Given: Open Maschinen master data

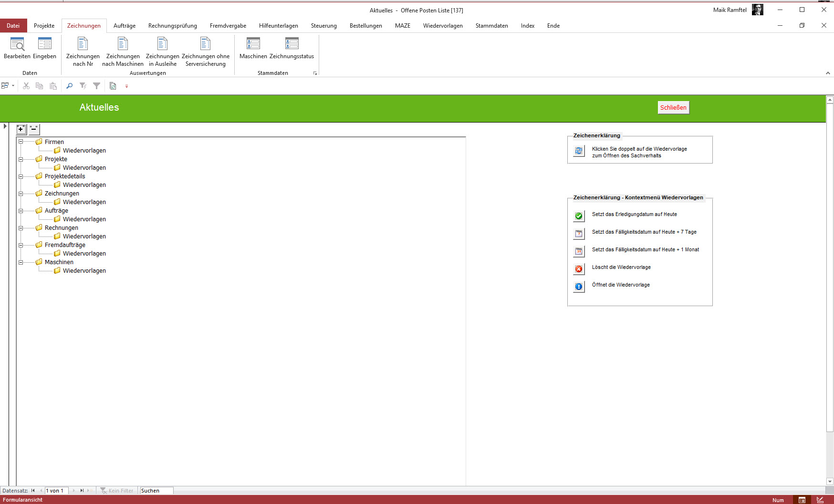Looking at the screenshot, I should pos(253,48).
